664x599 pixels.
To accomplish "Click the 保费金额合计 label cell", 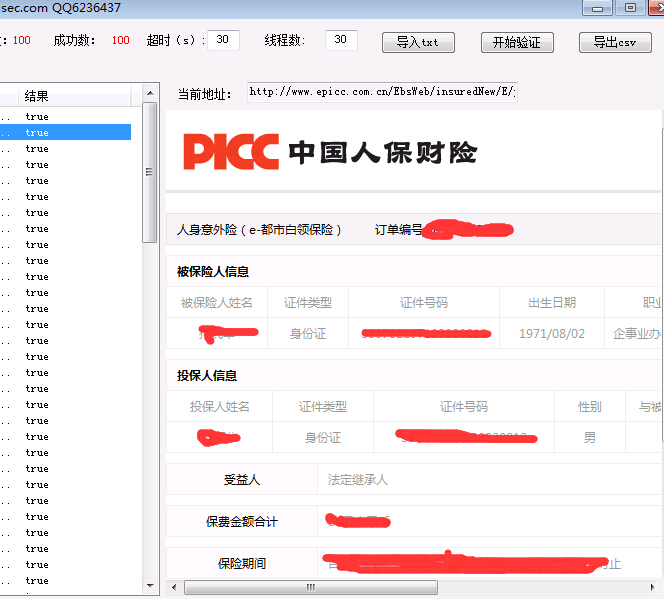I will (x=242, y=522).
